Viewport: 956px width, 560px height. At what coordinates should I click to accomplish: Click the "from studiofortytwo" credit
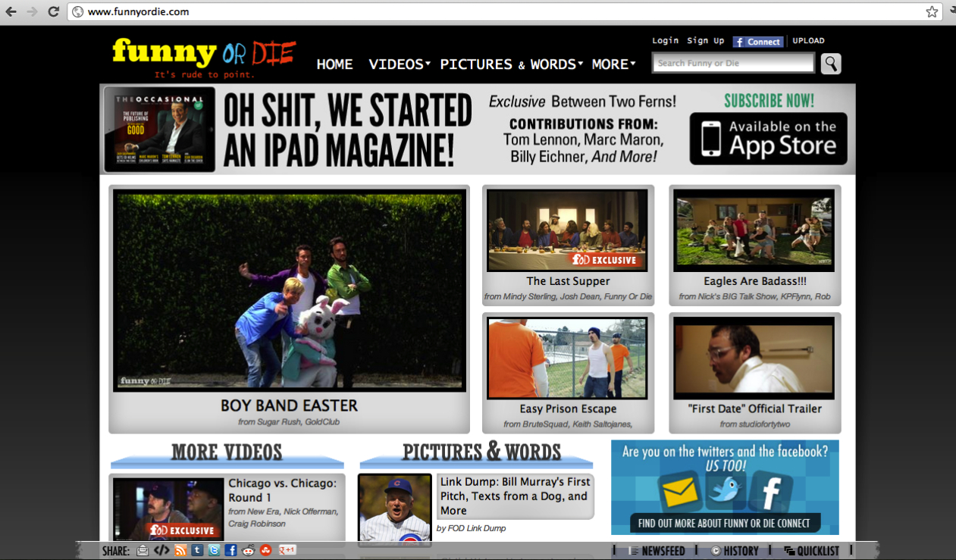754,424
